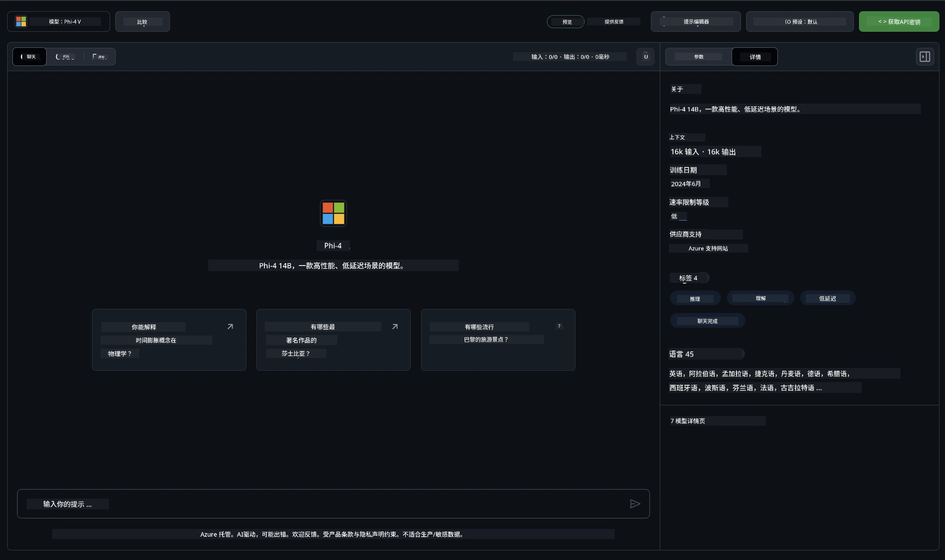The width and height of the screenshot is (945, 560).
Task: Click the 关于 section heading
Action: pos(677,89)
